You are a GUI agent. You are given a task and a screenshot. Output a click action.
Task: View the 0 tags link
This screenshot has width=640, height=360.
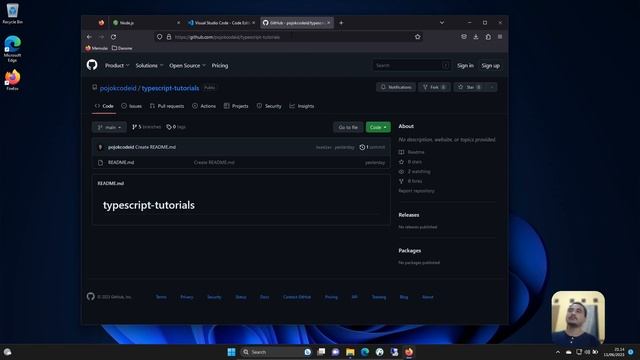(176, 127)
